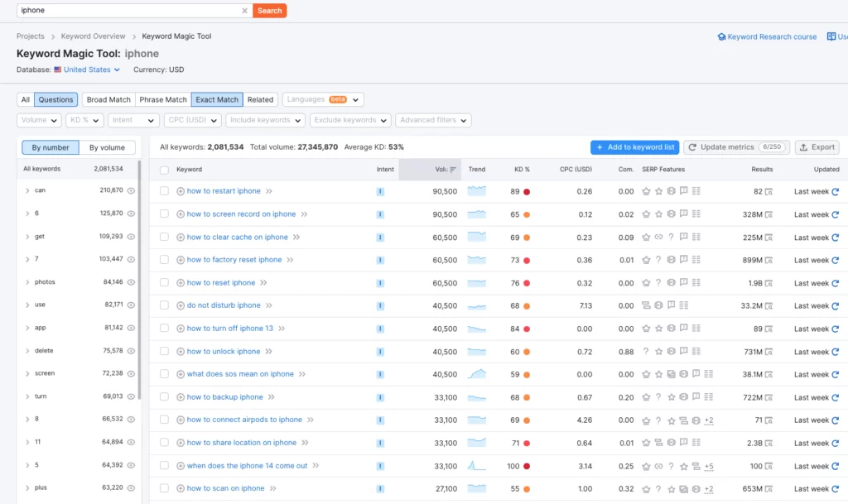Open the Advanced filters dropdown
Viewport: 848px width, 504px height.
point(433,120)
